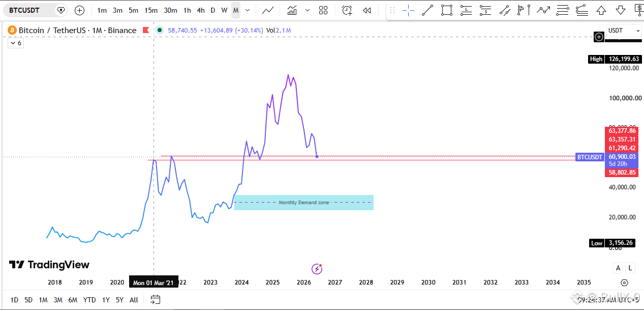
Task: Select the W weekly interval
Action: (x=224, y=10)
